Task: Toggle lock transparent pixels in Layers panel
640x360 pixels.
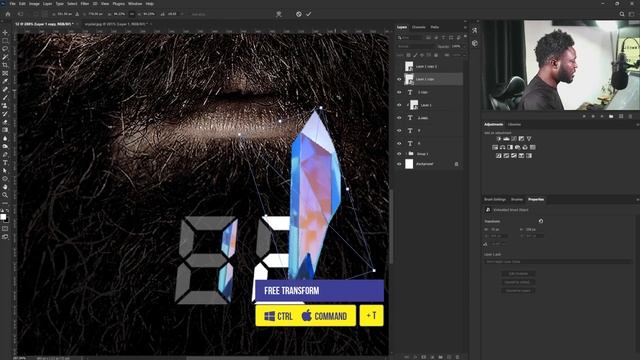Action: click(x=409, y=55)
